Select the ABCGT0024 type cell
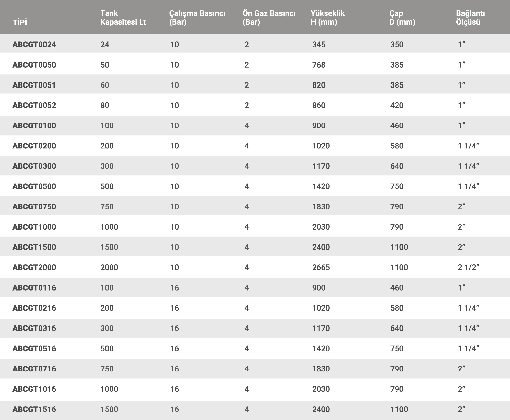Viewport: 510px width, 420px height. click(34, 44)
